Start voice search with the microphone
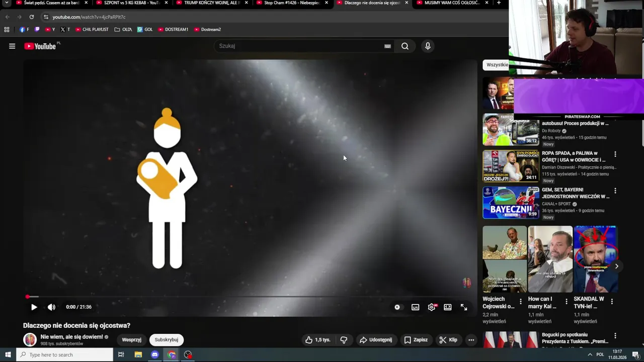The image size is (644, 362). (x=428, y=46)
